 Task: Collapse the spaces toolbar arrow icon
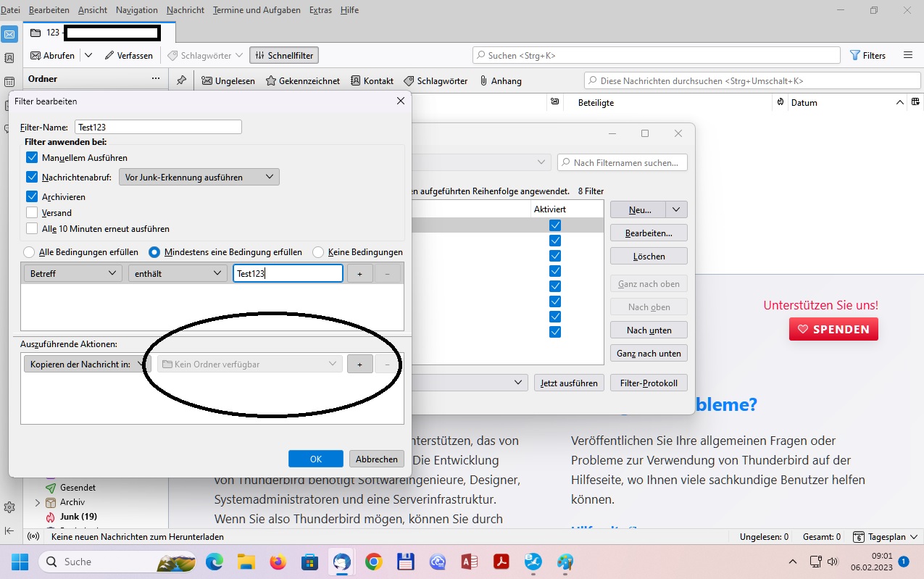[9, 531]
